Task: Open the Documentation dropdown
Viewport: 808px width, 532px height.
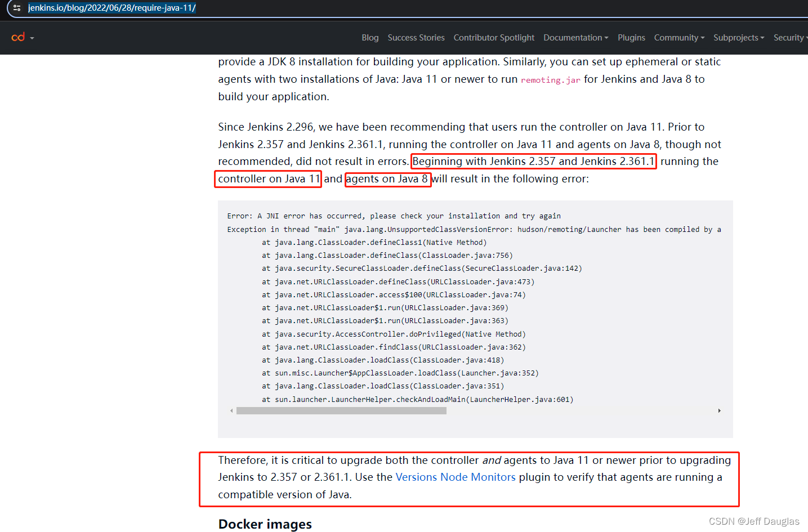Action: [575, 37]
